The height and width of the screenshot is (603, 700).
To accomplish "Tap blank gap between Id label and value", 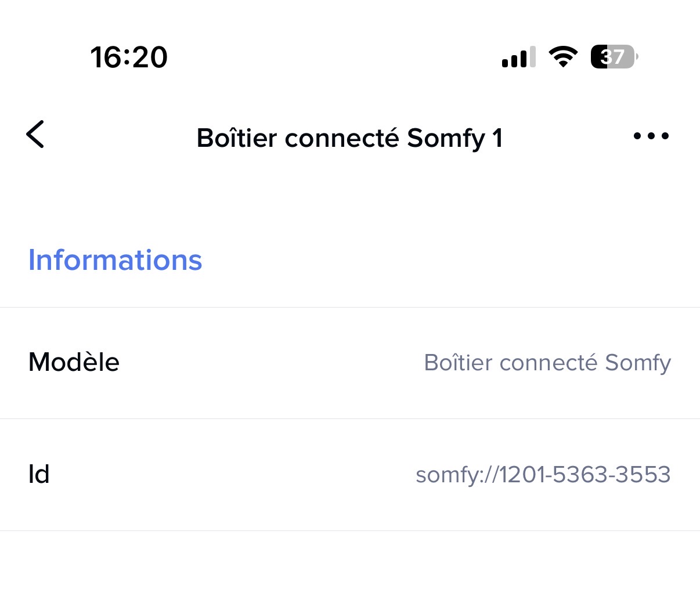I will point(232,475).
